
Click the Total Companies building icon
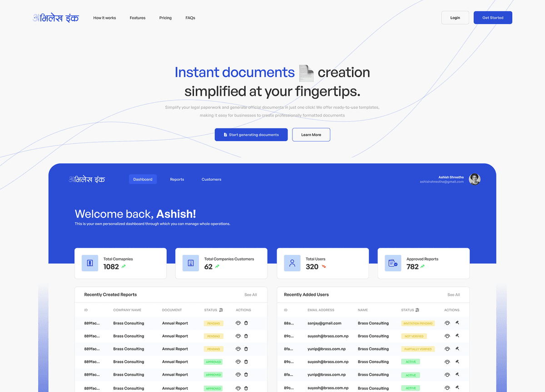click(x=89, y=263)
